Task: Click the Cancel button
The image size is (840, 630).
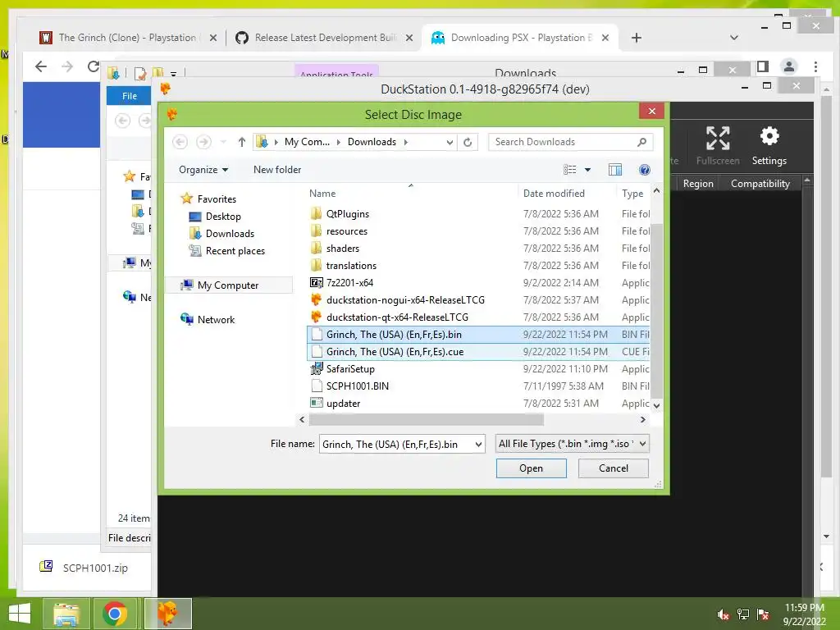Action: click(x=614, y=468)
